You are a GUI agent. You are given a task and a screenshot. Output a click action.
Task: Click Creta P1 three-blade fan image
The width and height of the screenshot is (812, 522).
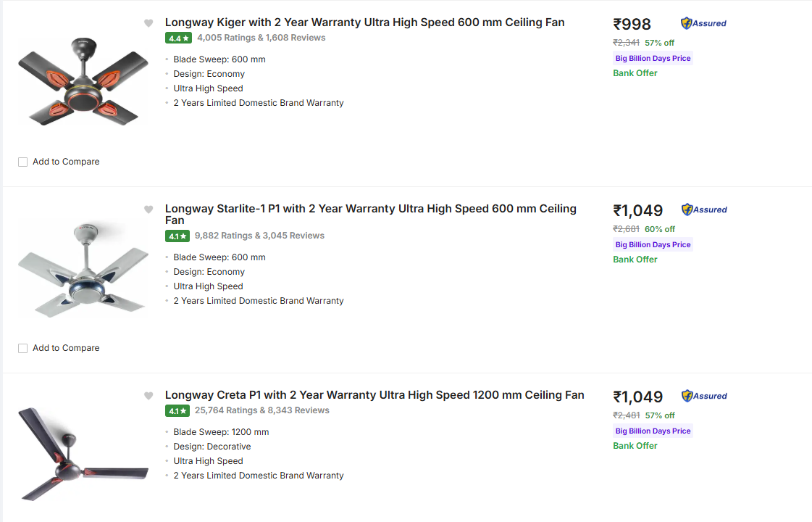pyautogui.click(x=82, y=454)
